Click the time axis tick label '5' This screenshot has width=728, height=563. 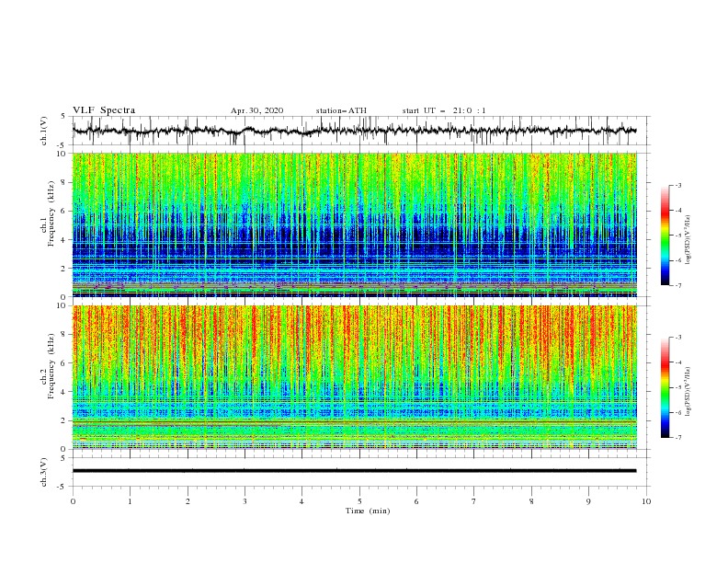[x=359, y=501]
